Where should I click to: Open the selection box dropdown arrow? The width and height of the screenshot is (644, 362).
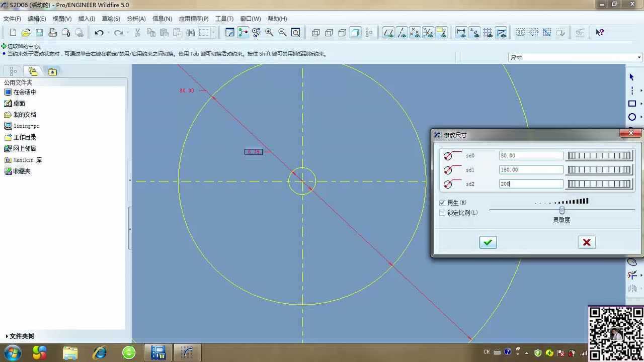click(x=214, y=33)
